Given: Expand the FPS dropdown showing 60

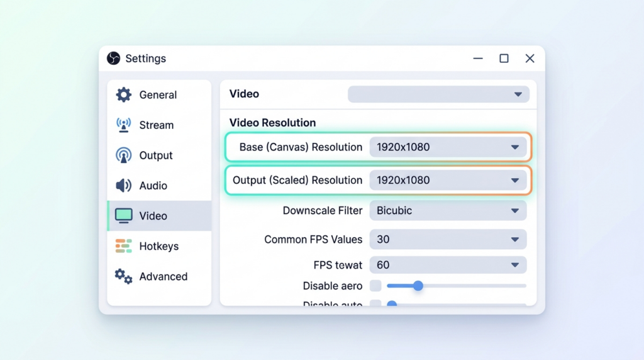Looking at the screenshot, I should pos(448,265).
